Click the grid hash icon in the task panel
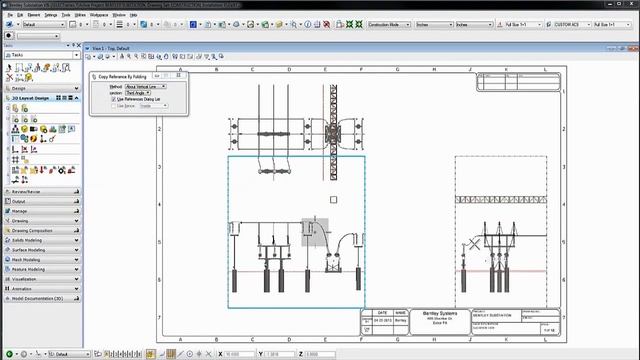Viewport: 640px width, 360px height. click(x=16, y=160)
